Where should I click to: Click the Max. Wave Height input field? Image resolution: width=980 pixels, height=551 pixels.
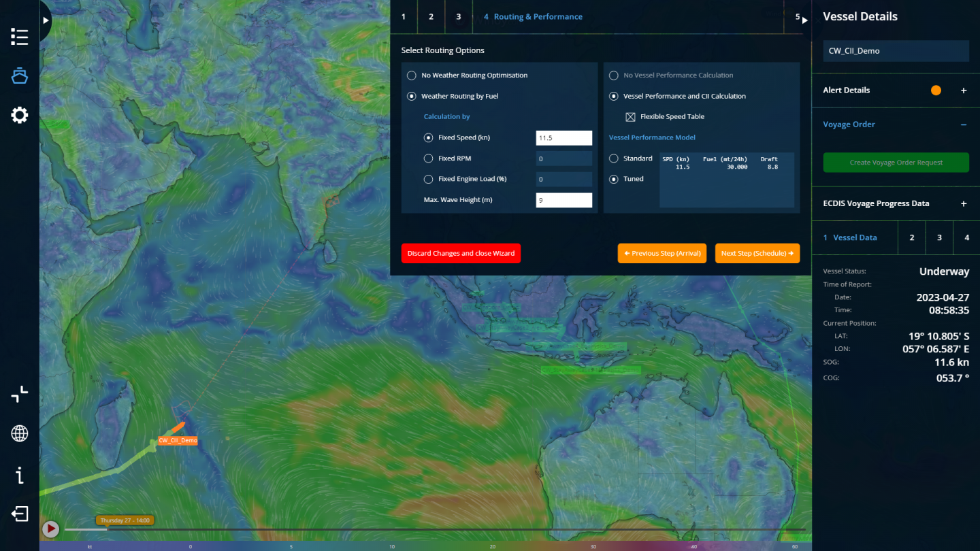[x=563, y=199]
